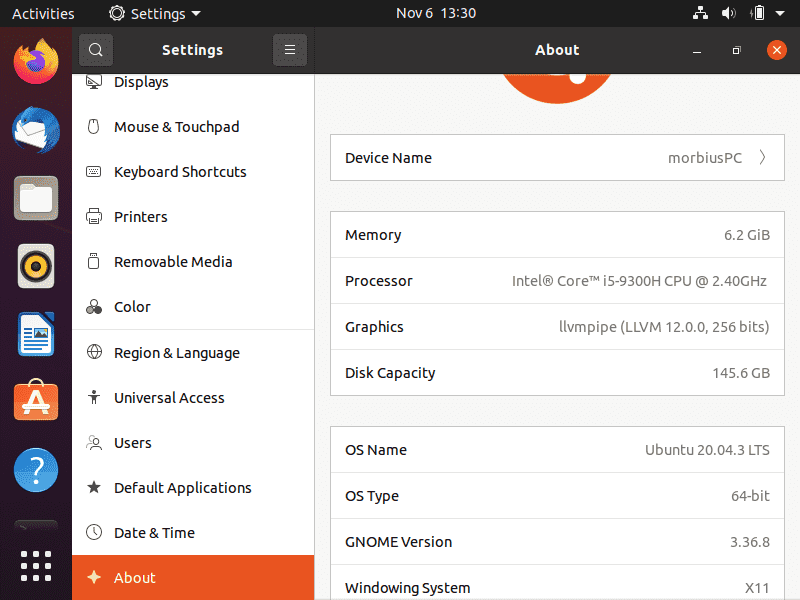The width and height of the screenshot is (800, 600).
Task: Open Ubuntu Software from the dock
Action: (36, 401)
